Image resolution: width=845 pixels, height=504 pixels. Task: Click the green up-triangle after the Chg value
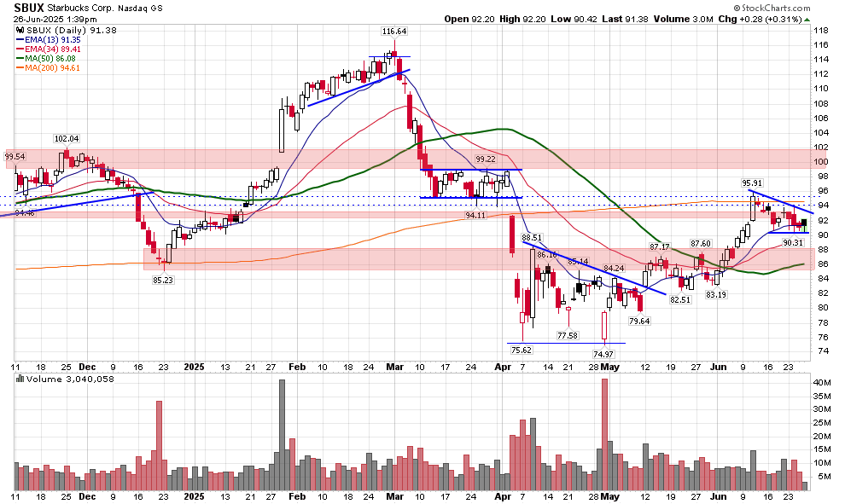click(807, 20)
